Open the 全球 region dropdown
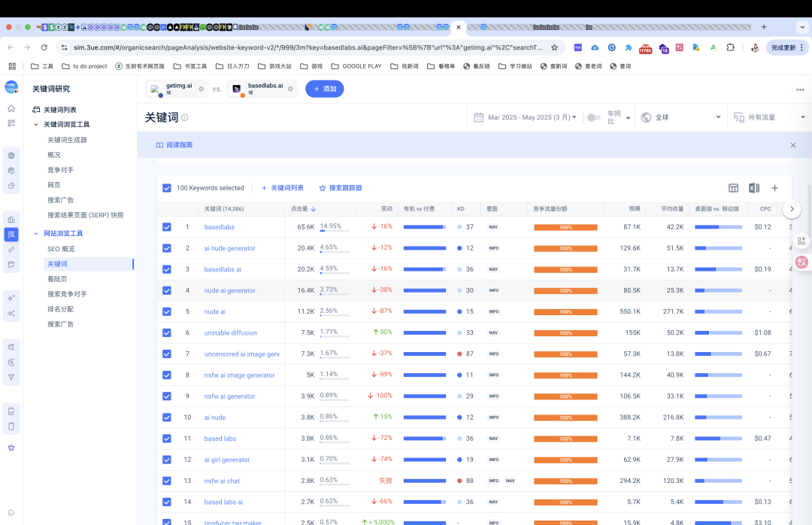The height and width of the screenshot is (525, 812). (x=680, y=117)
